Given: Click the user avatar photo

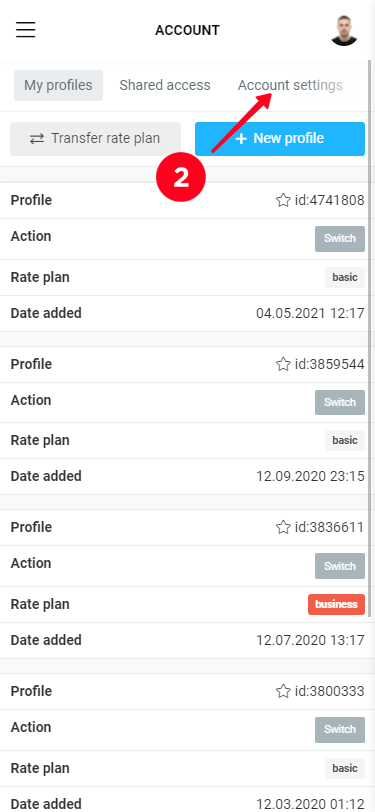Looking at the screenshot, I should pyautogui.click(x=344, y=30).
